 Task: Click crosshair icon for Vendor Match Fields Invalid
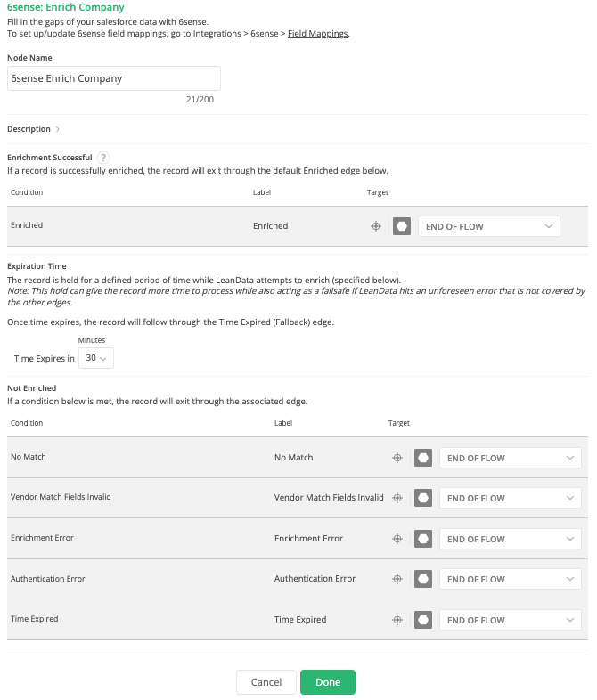click(397, 498)
